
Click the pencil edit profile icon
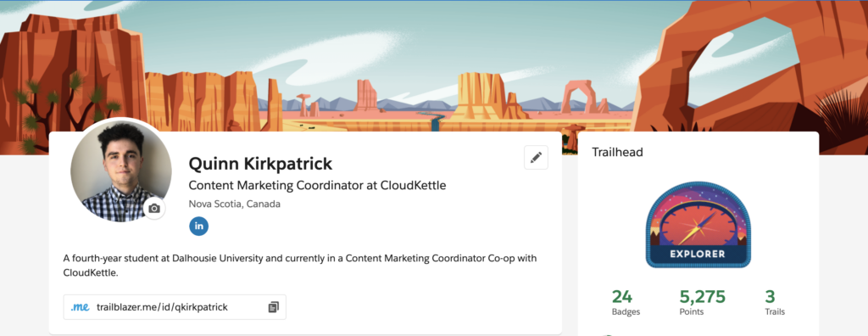(x=536, y=158)
